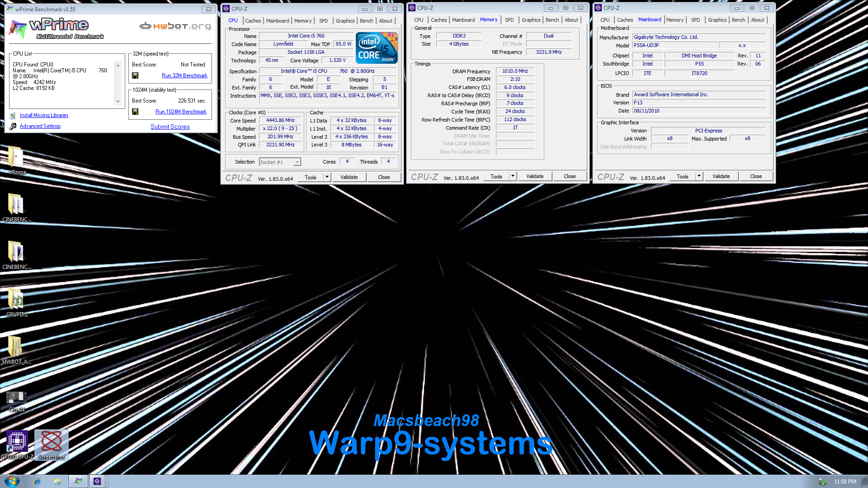Click the Core Voltage value 1.520 V
868x488 pixels.
(337, 61)
